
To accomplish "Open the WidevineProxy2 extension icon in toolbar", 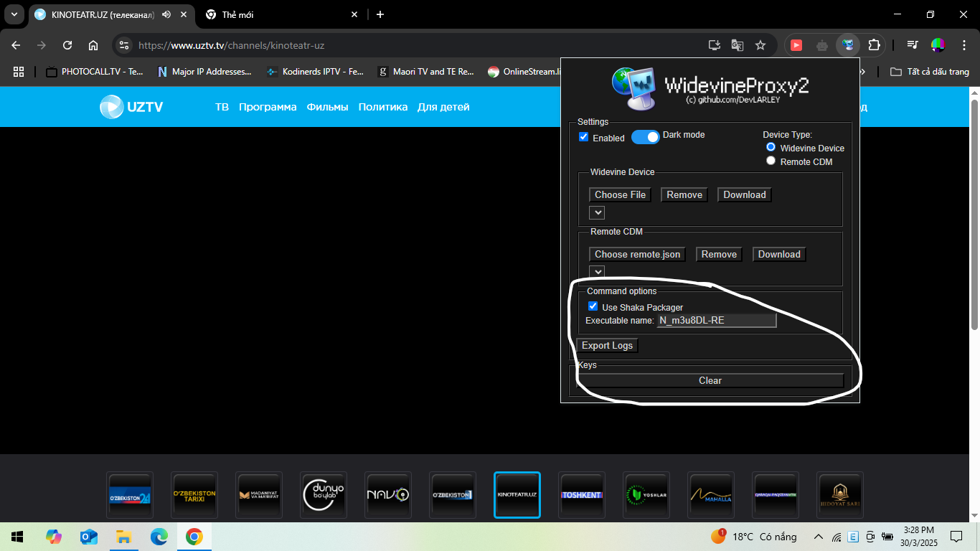I will click(848, 45).
